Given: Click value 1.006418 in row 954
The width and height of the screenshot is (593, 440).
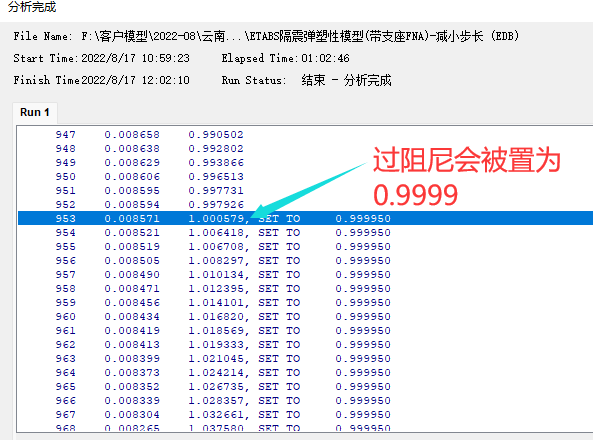Looking at the screenshot, I should pyautogui.click(x=216, y=233).
